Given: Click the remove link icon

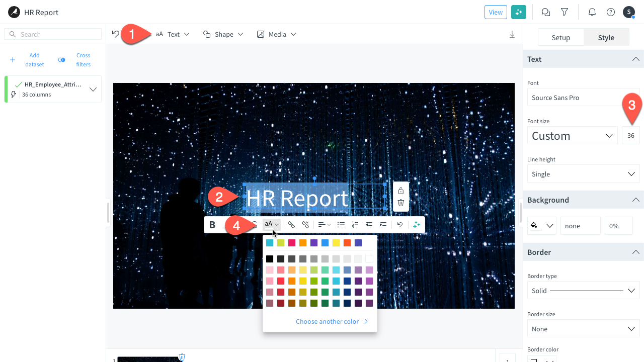Looking at the screenshot, I should [305, 225].
